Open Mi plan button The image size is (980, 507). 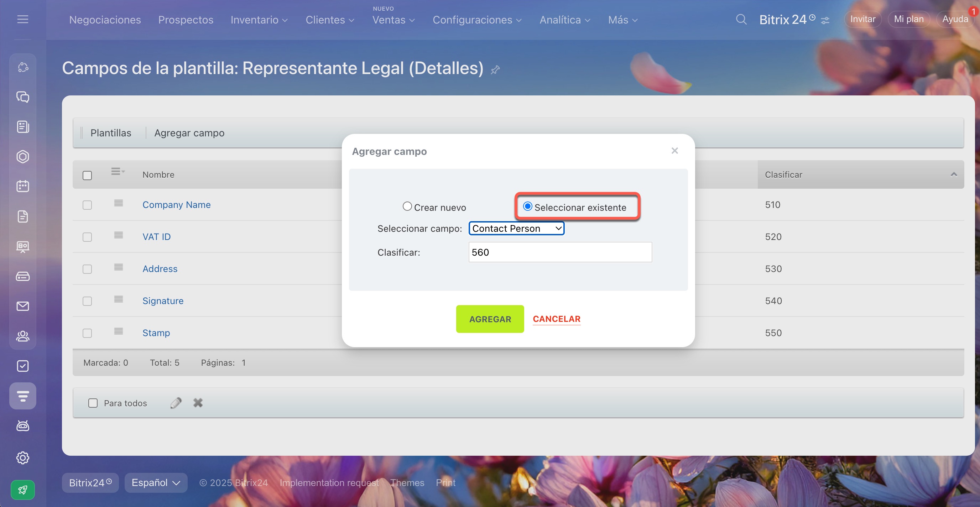tap(908, 19)
